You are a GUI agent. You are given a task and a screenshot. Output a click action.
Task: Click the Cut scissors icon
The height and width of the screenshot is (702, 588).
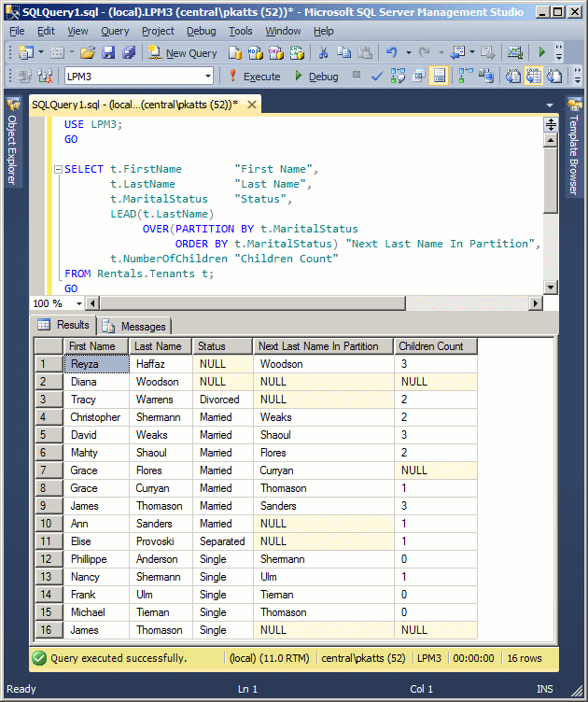[x=323, y=53]
